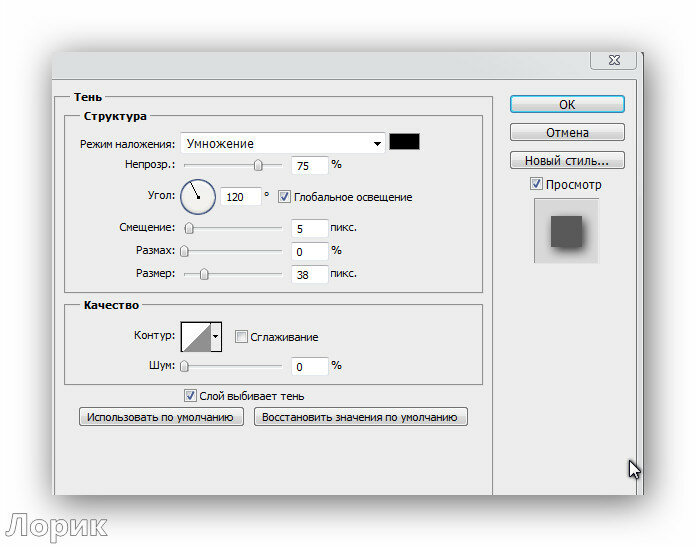Click the black shadow color swatch
The image size is (696, 547).
[404, 142]
